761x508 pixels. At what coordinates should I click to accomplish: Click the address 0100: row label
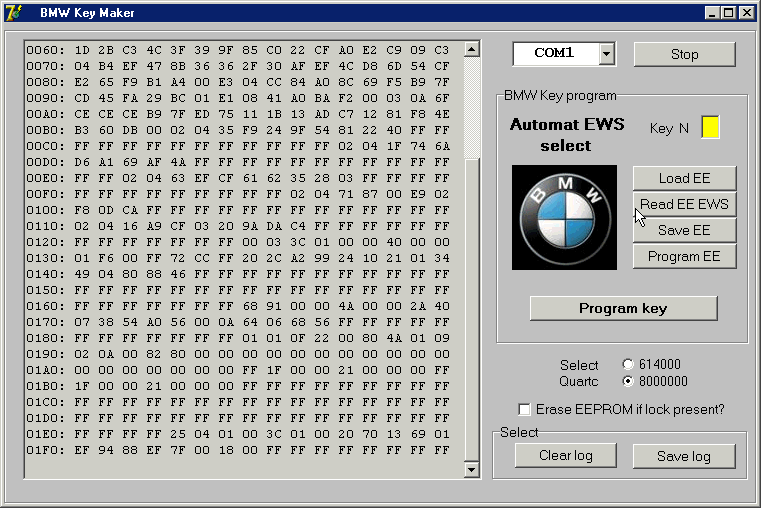click(x=45, y=210)
